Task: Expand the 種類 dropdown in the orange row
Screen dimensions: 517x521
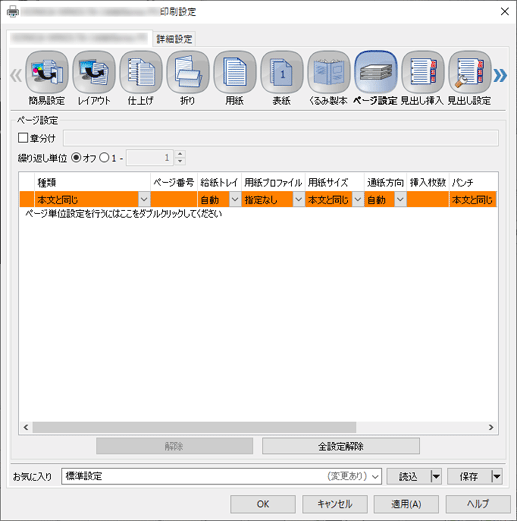Action: [144, 199]
